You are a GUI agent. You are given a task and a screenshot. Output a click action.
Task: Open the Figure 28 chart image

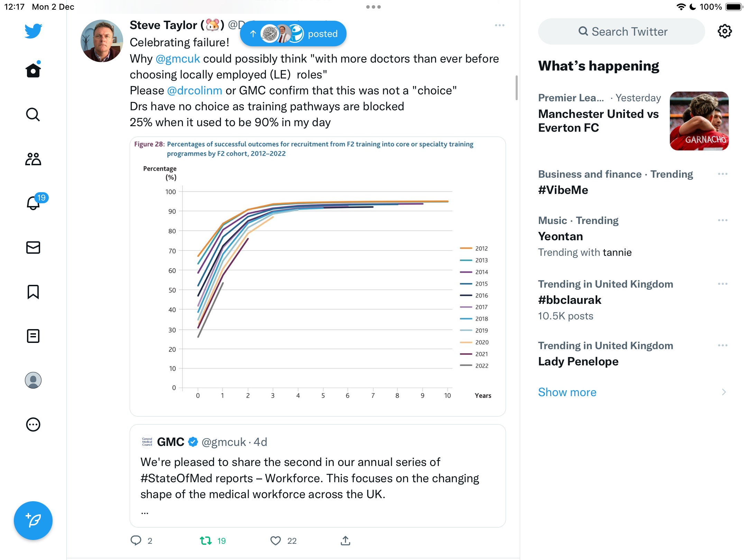(318, 277)
